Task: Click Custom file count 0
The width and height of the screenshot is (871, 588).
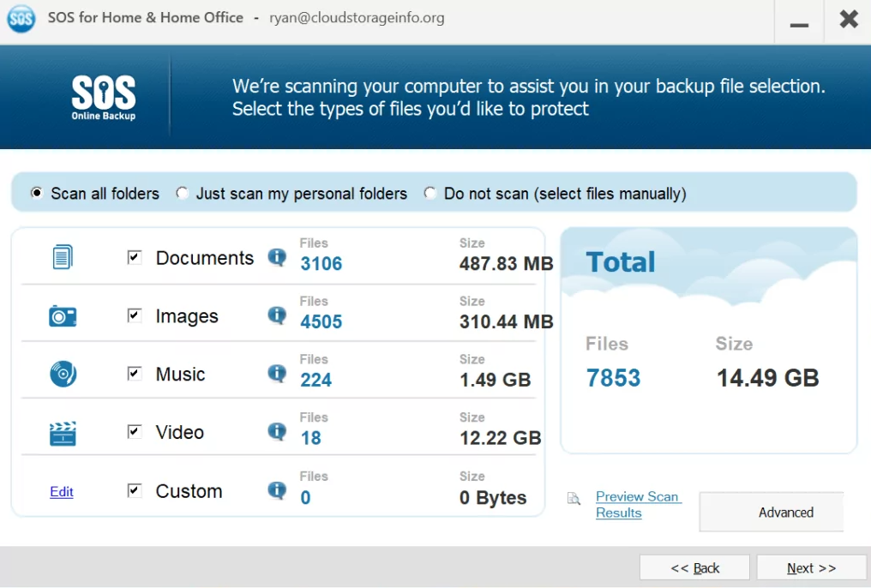Action: click(x=305, y=497)
